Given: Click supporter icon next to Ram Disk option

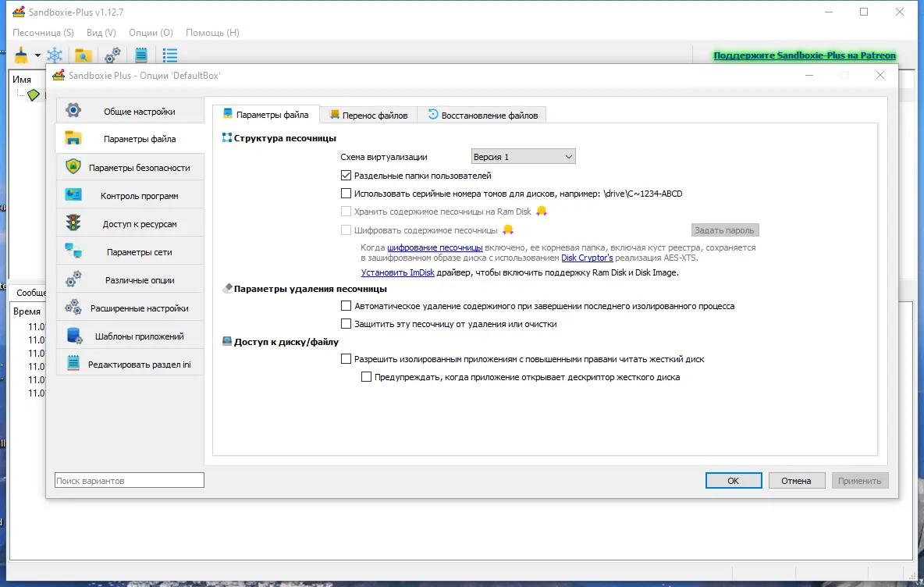Looking at the screenshot, I should [x=542, y=211].
